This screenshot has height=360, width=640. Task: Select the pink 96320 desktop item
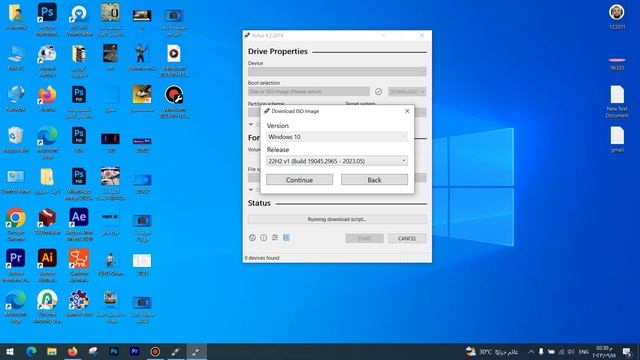[617, 64]
